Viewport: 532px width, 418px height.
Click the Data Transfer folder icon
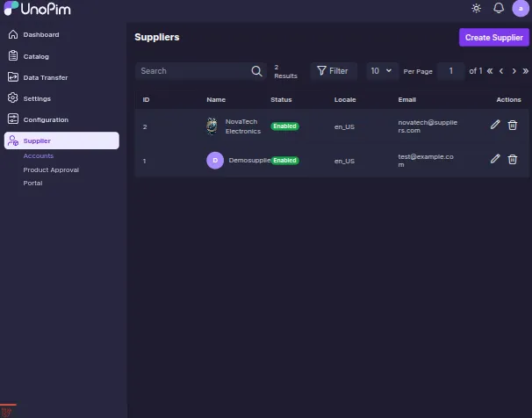(13, 77)
